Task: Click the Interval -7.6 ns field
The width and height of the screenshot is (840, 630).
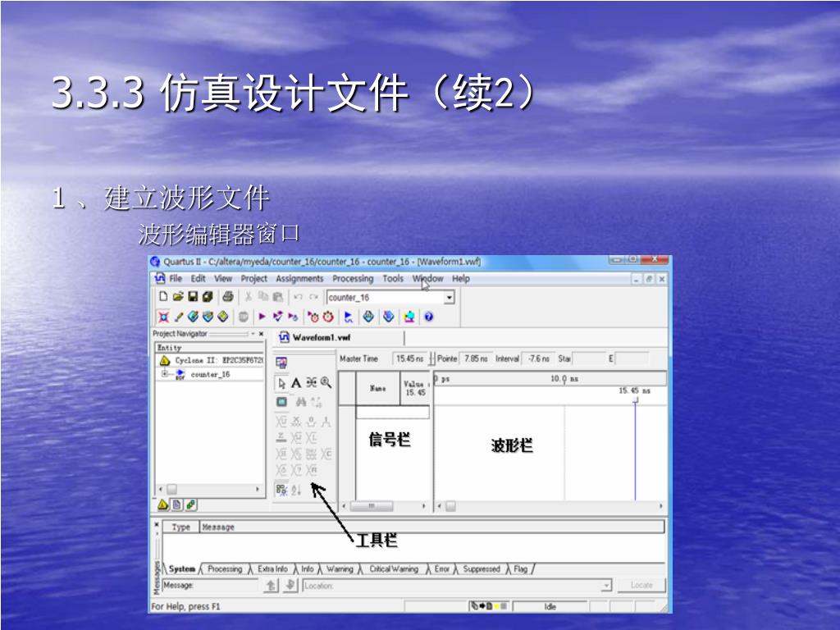Action: point(538,358)
